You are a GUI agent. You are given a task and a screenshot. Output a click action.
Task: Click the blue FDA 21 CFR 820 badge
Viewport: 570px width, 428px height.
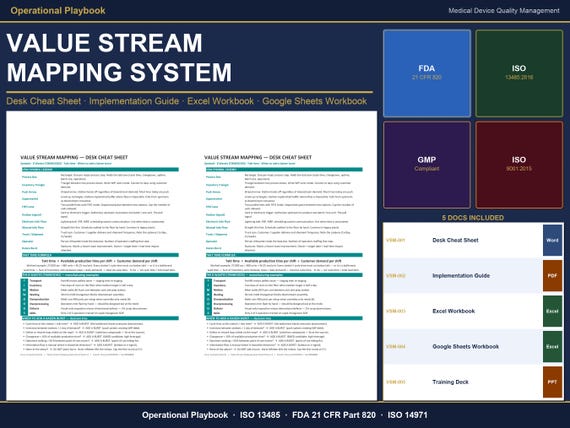tap(427, 73)
